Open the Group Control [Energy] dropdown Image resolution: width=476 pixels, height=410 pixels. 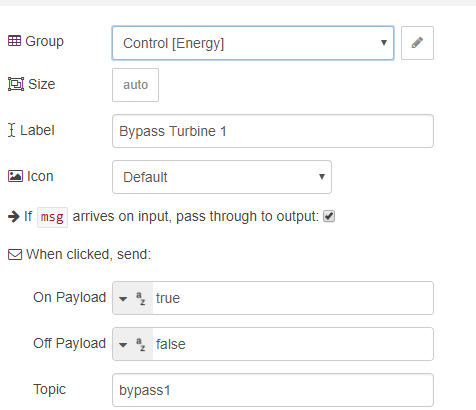tap(253, 43)
